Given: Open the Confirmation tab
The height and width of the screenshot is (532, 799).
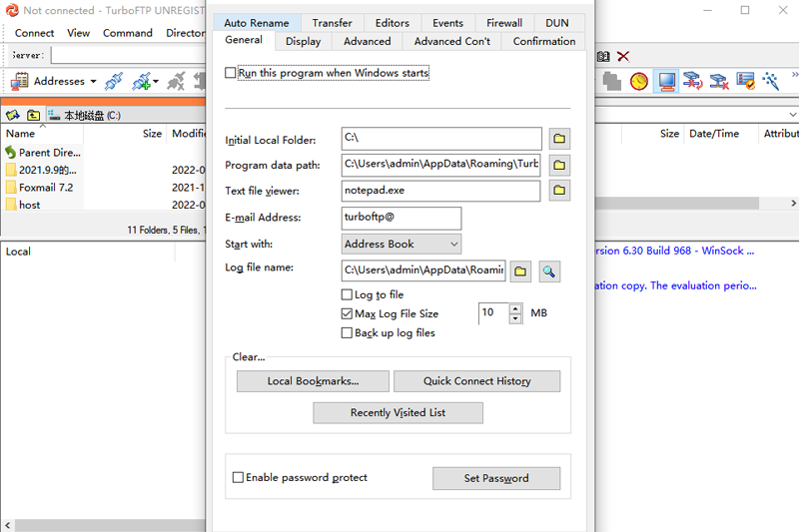Looking at the screenshot, I should pyautogui.click(x=543, y=41).
